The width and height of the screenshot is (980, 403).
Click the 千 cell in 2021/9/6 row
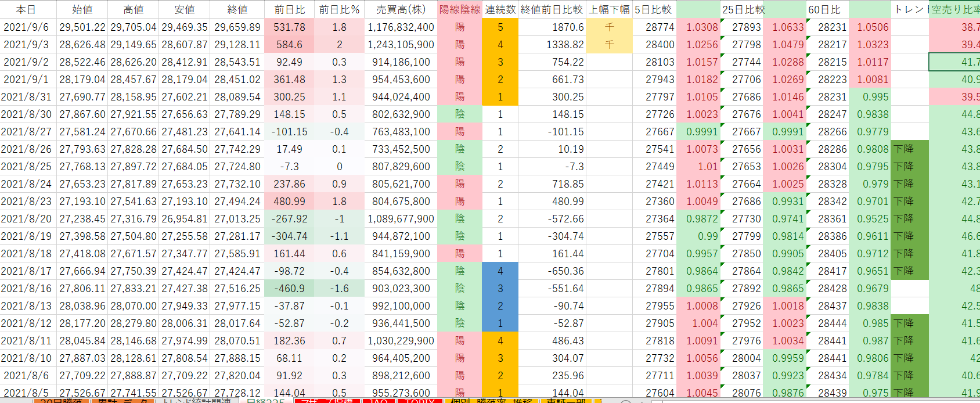pyautogui.click(x=609, y=27)
